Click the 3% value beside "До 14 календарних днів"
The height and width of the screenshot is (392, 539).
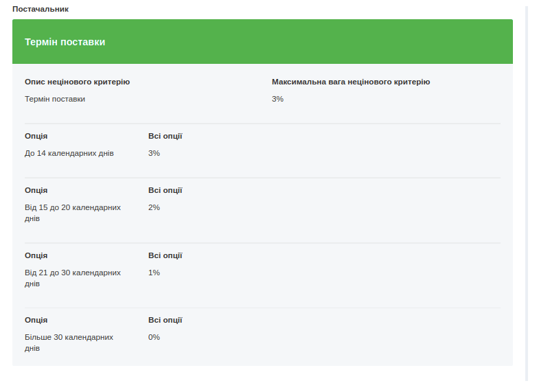[x=154, y=153]
